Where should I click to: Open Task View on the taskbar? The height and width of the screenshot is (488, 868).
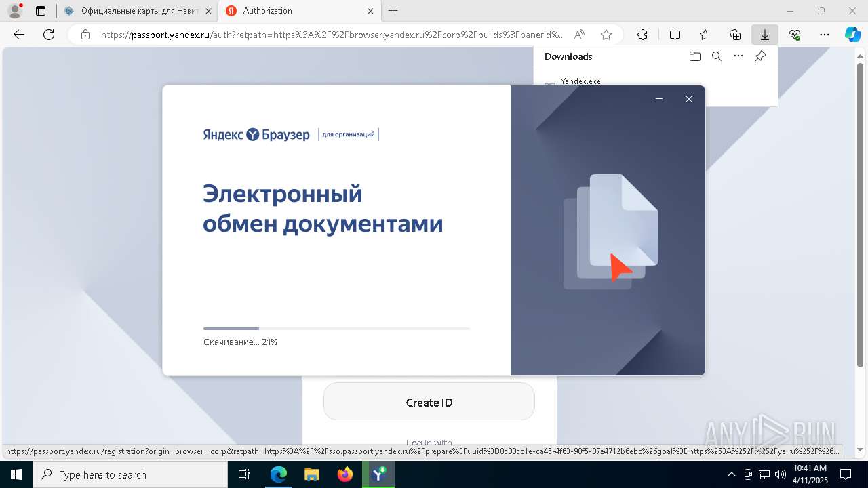[245, 474]
